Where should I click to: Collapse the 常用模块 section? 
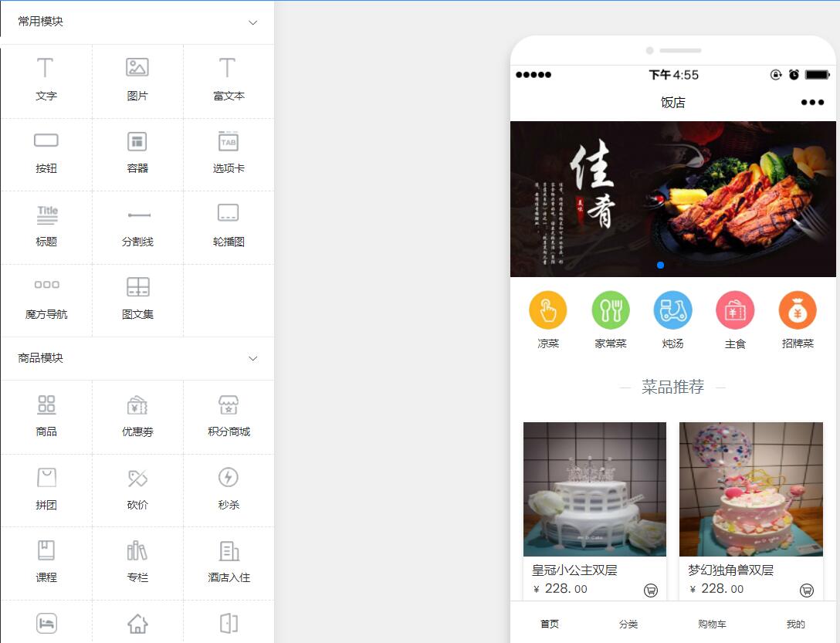pos(253,22)
